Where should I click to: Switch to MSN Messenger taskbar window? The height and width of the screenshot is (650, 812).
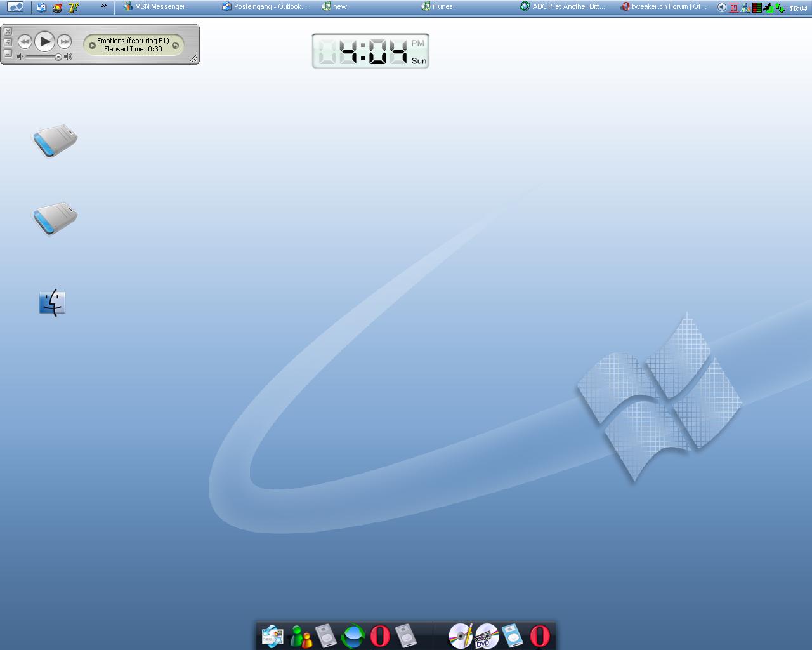155,7
